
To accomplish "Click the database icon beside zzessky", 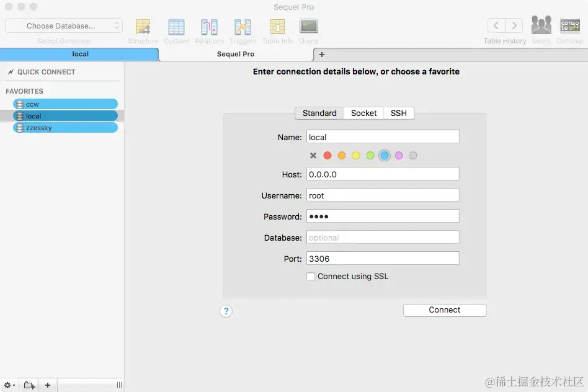I will point(20,128).
